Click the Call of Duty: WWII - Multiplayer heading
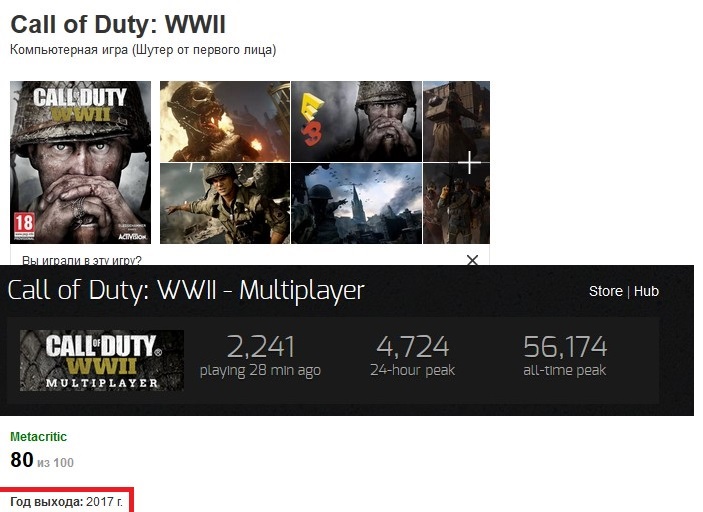Image resolution: width=703 pixels, height=512 pixels. point(186,290)
